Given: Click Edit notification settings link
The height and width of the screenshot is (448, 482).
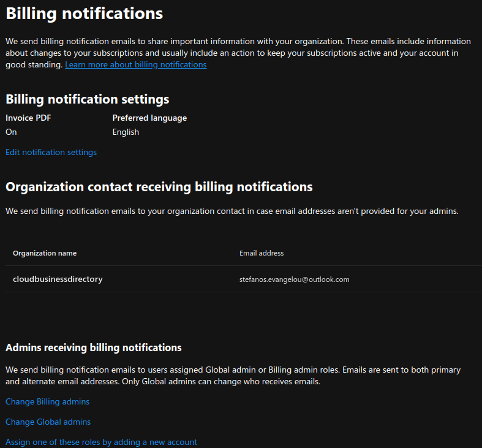Looking at the screenshot, I should click(x=51, y=153).
